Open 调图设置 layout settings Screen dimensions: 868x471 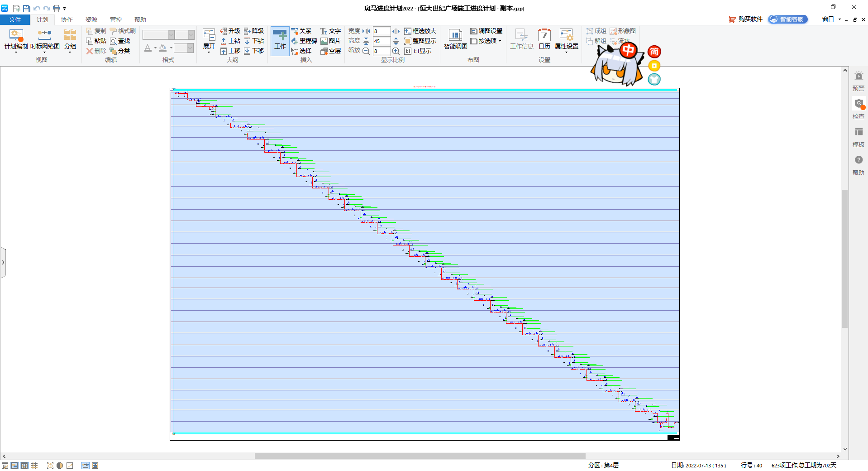point(486,31)
